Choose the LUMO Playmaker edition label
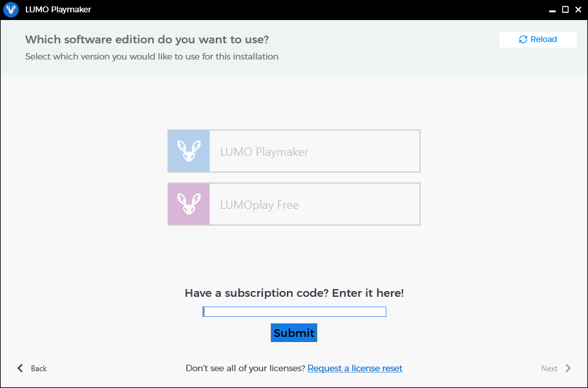 tap(264, 151)
